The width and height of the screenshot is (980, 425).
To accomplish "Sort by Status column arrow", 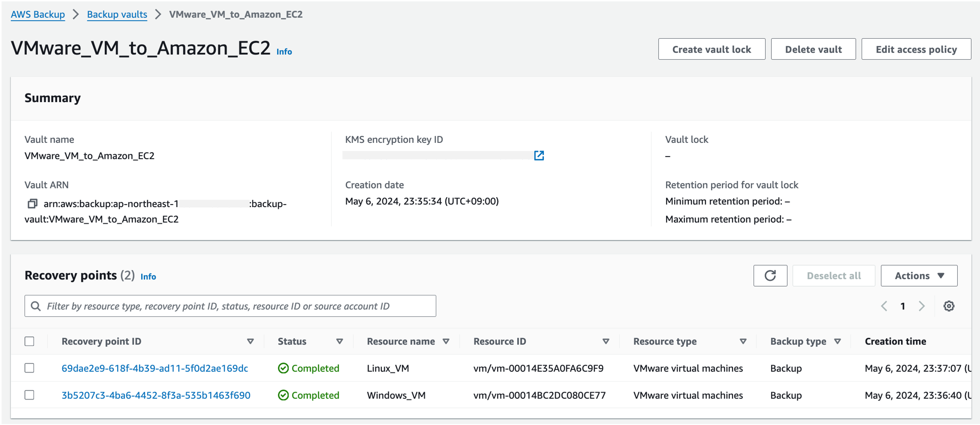I will (x=339, y=341).
